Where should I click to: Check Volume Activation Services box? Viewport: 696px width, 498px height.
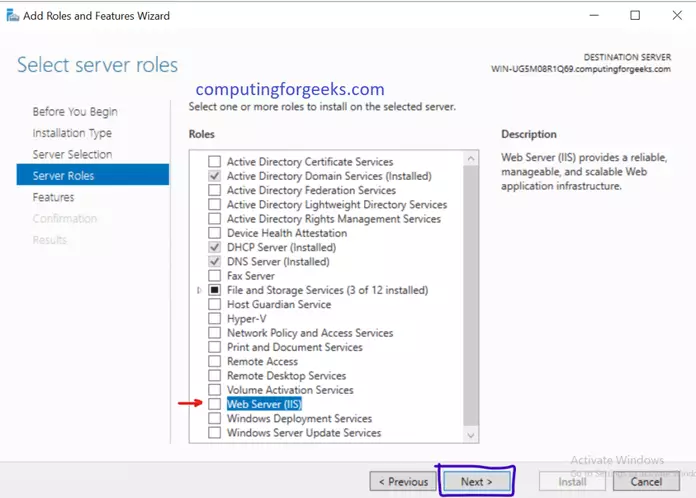coord(214,389)
